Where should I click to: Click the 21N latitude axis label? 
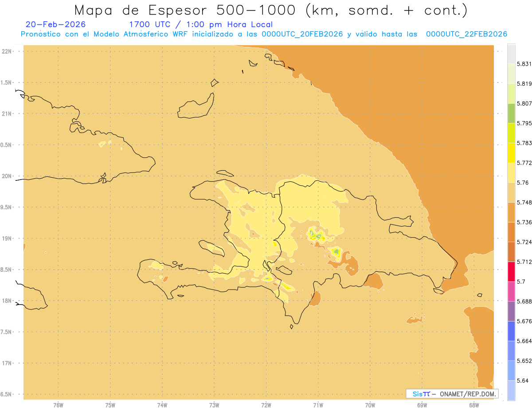(x=6, y=114)
